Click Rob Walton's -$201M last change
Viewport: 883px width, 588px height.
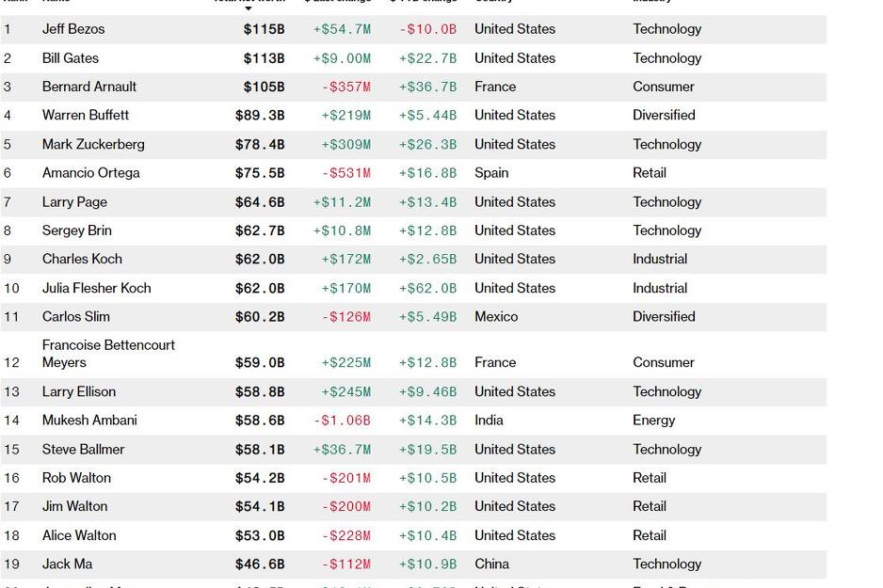pyautogui.click(x=345, y=478)
